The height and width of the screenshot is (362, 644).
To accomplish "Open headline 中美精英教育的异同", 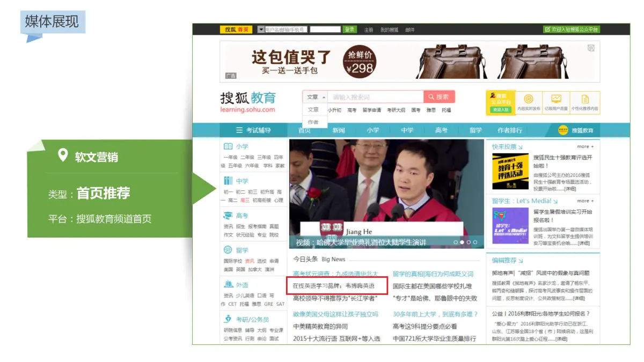I will [320, 327].
